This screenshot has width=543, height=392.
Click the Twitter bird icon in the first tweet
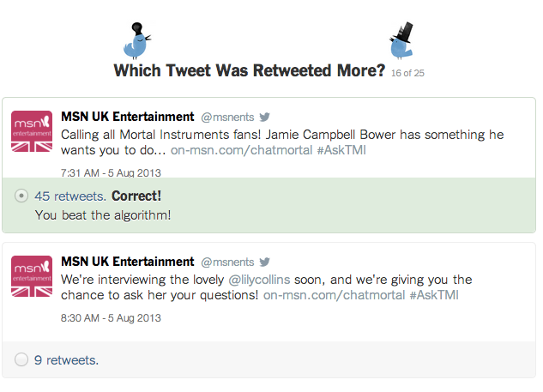pos(264,117)
